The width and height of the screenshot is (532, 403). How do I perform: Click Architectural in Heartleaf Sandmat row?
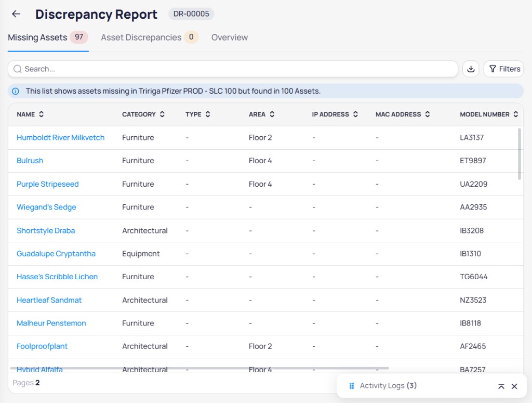[x=145, y=300]
